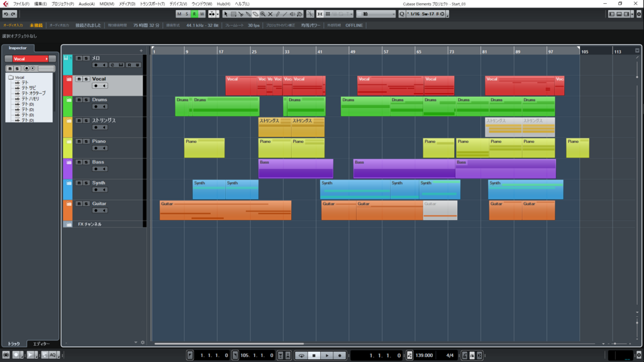Open the 1/16 quantize preset dropdown

point(427,14)
